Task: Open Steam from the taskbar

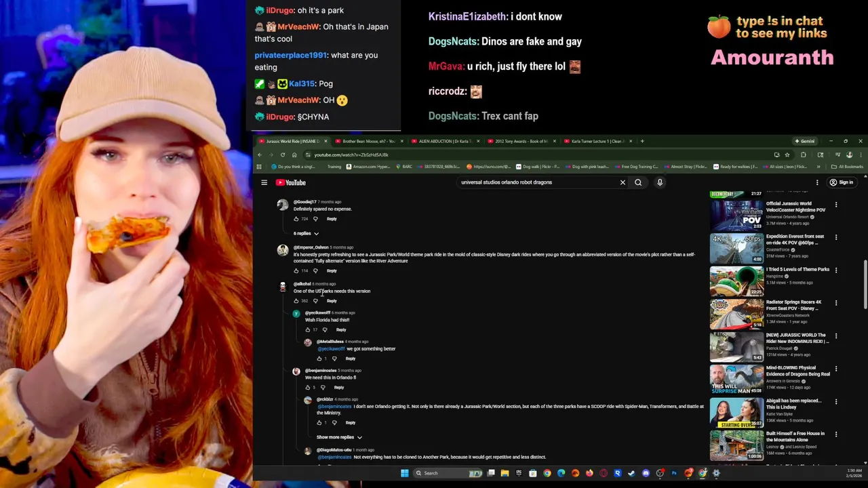Action: coord(631,473)
